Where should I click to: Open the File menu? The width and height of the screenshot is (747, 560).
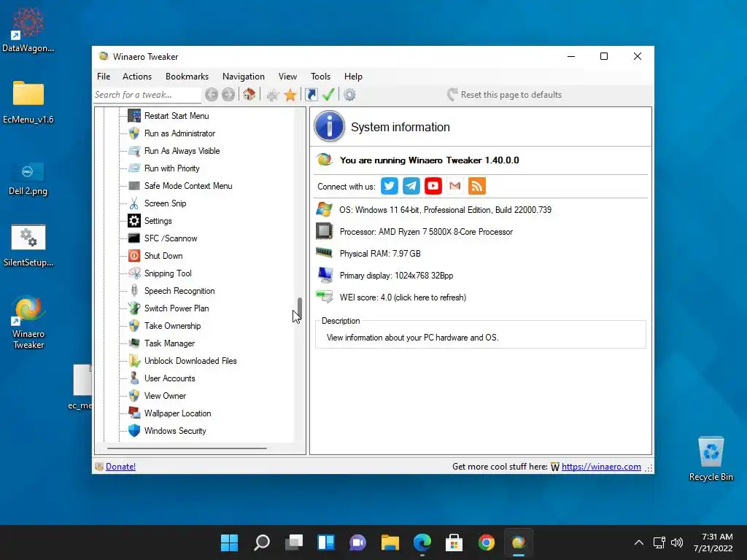(x=104, y=76)
